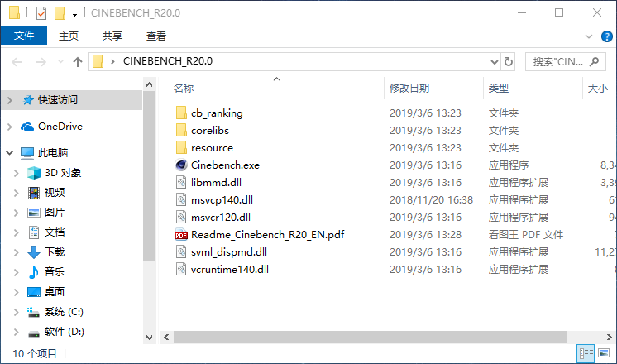Image resolution: width=617 pixels, height=364 pixels.
Task: Click the Cinebench.exe application icon
Action: 182,165
